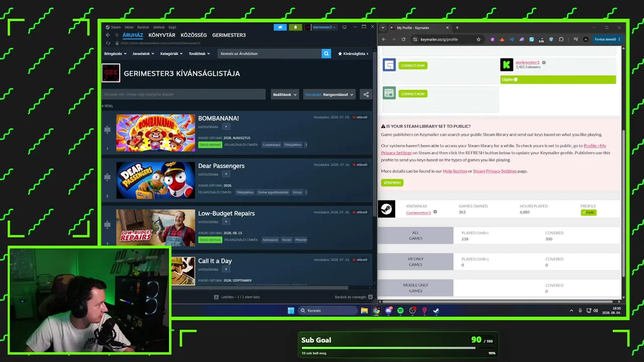Open the Dear Passengers game thumbnail

coord(155,180)
